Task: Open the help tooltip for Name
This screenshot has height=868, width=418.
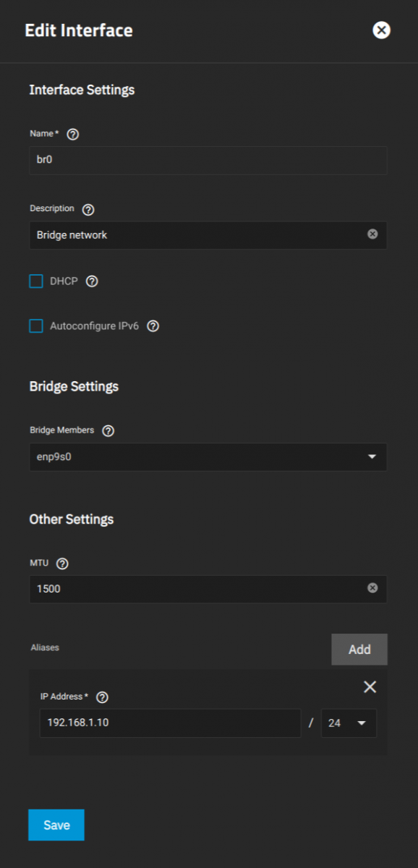Action: pos(72,135)
